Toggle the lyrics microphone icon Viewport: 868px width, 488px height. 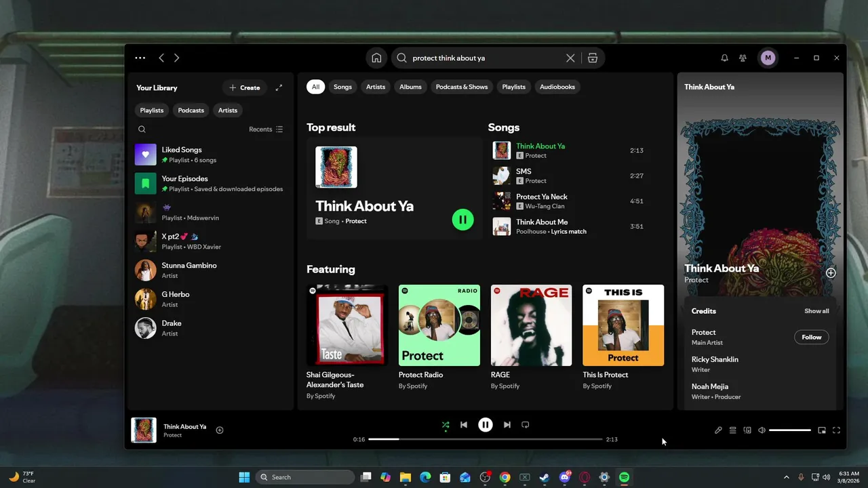[x=718, y=430]
